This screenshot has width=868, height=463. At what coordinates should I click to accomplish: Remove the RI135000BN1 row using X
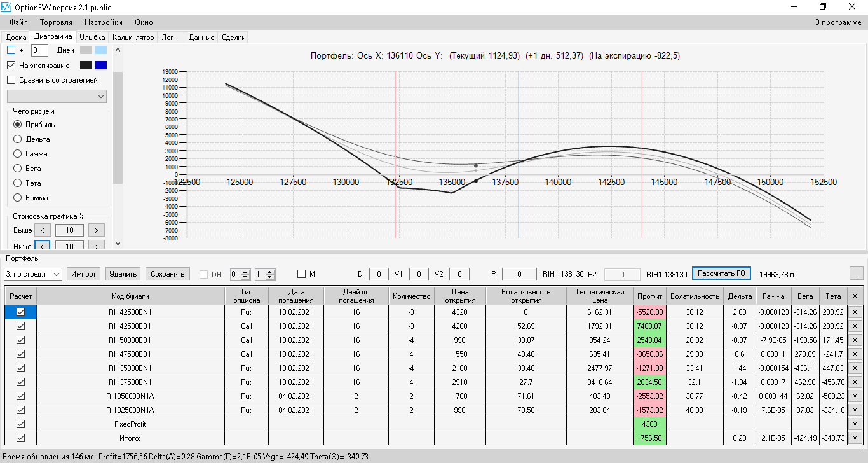[855, 368]
